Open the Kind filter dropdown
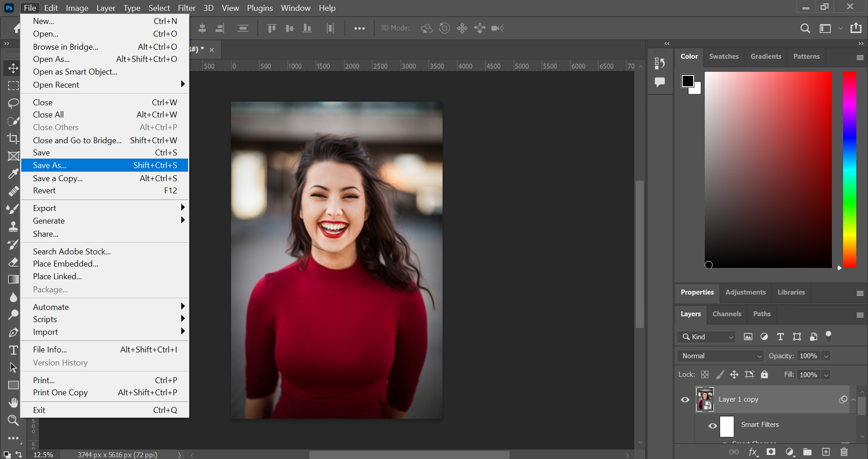This screenshot has height=459, width=868. point(707,337)
